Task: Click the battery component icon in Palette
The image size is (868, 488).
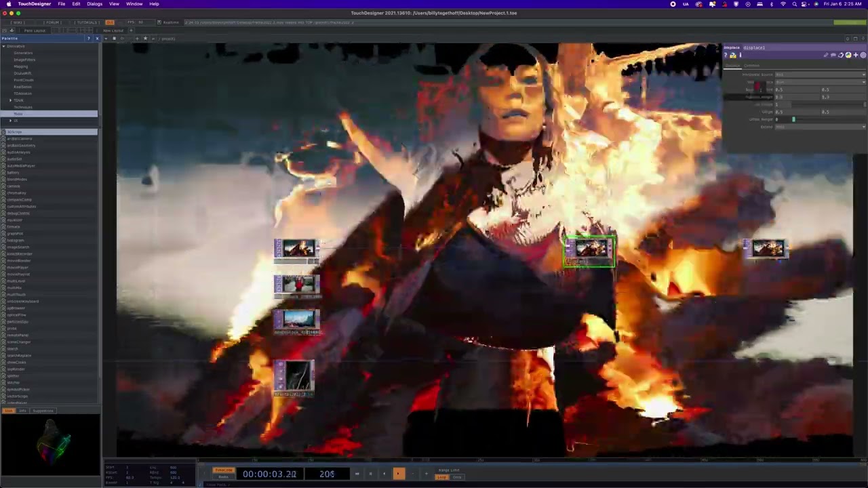Action: pos(3,172)
